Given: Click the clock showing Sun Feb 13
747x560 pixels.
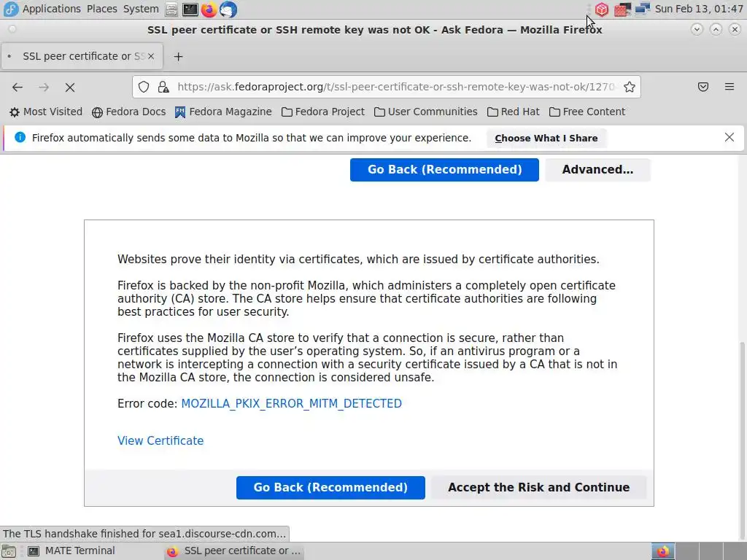Looking at the screenshot, I should tap(699, 9).
